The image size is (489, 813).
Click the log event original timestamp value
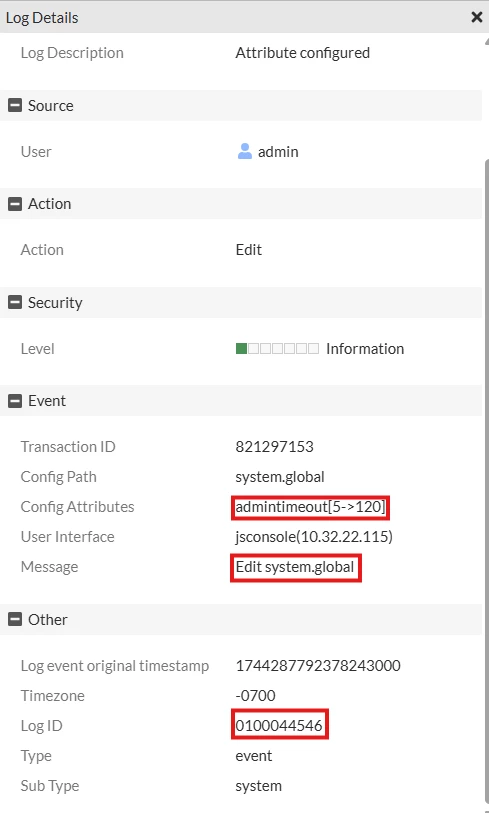[x=318, y=665]
